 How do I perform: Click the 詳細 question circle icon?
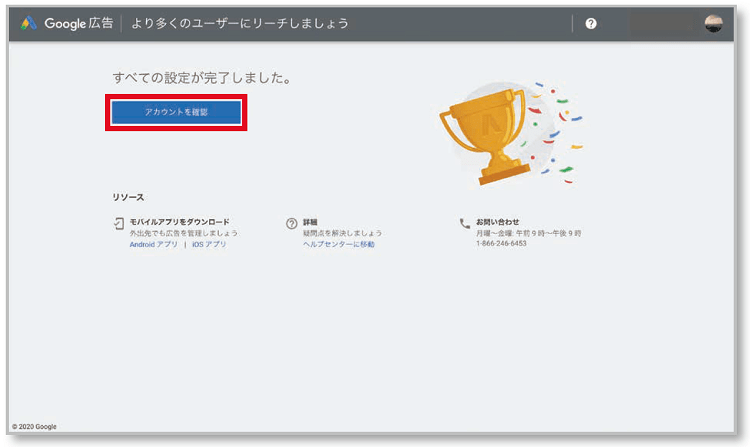(x=291, y=223)
